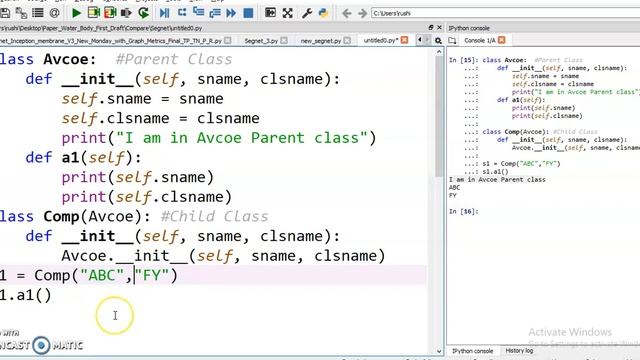Open the History log tab
Image resolution: width=640 pixels, height=360 pixels.
click(x=519, y=351)
